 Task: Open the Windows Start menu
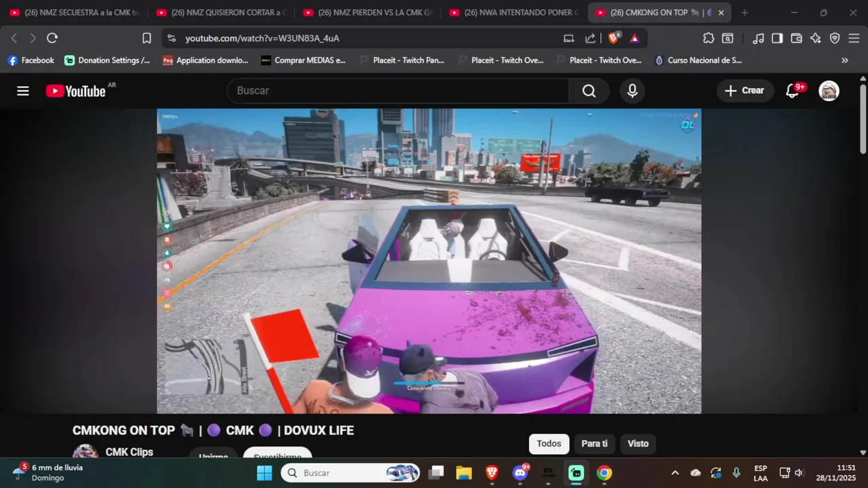click(264, 473)
